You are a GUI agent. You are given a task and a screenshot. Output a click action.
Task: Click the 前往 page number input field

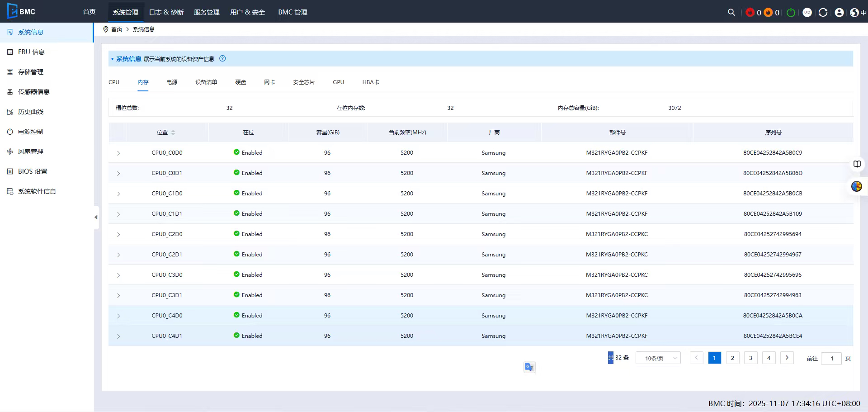[x=831, y=358]
